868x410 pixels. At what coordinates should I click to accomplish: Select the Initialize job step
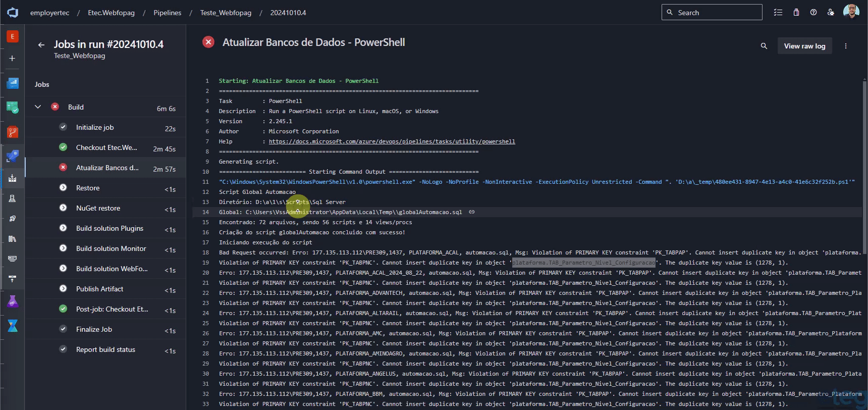(x=106, y=127)
